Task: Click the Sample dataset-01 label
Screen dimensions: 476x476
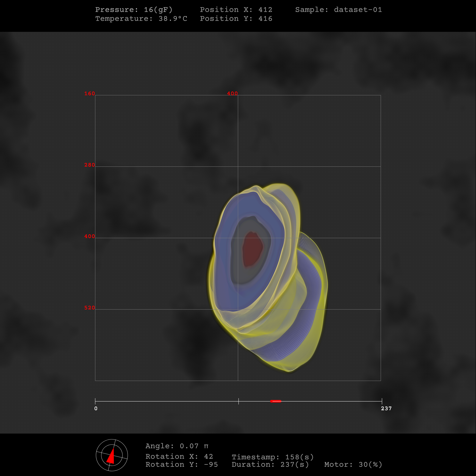Action: coord(339,10)
